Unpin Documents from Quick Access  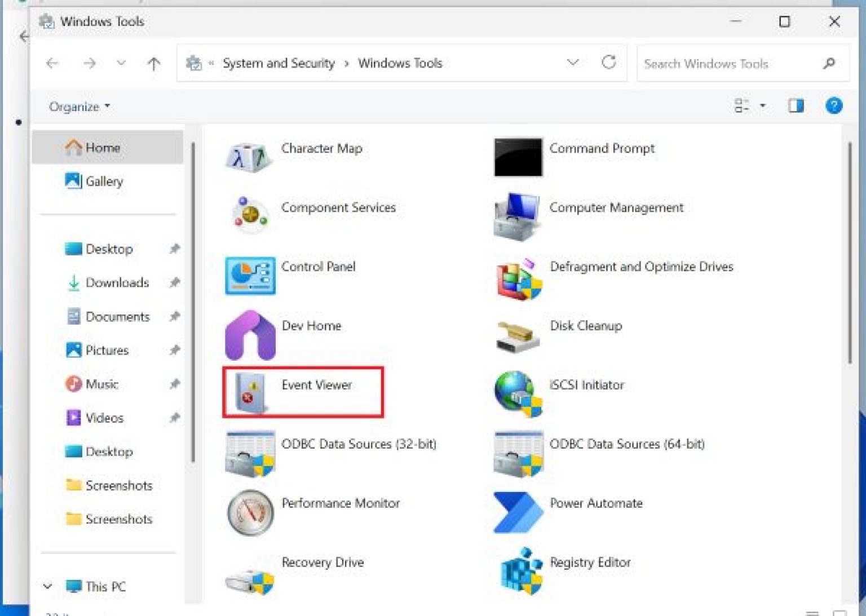pyautogui.click(x=175, y=316)
